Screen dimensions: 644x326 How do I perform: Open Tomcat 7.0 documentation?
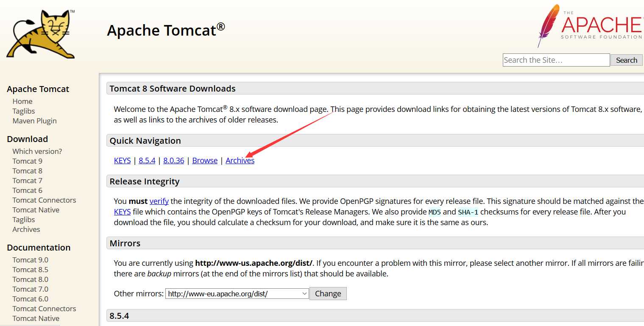(x=31, y=289)
